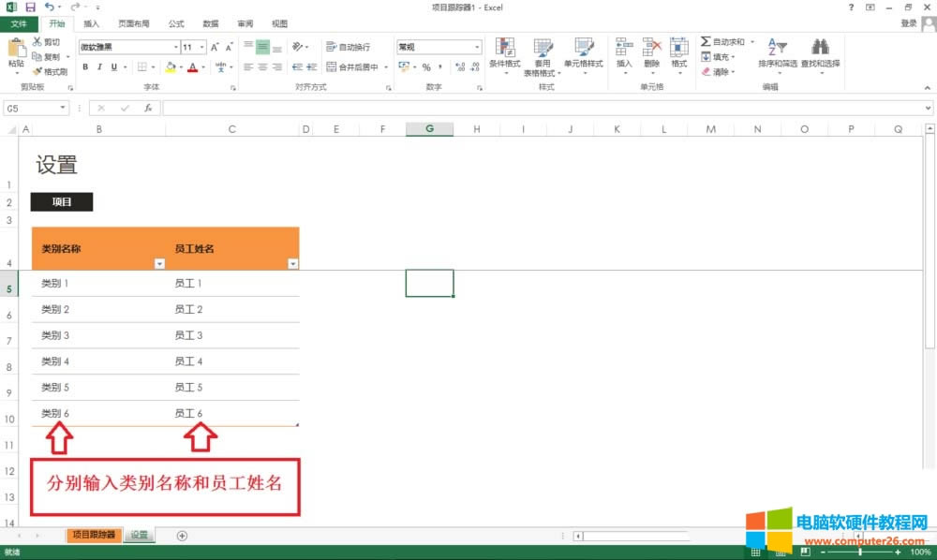937x560 pixels.
Task: Click the Percent Style (%) icon
Action: click(428, 67)
